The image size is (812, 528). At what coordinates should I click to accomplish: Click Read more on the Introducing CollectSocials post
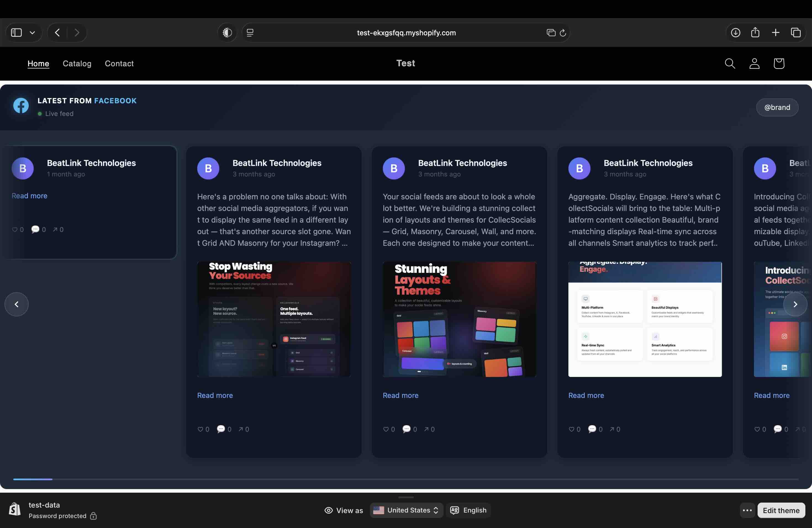(x=772, y=395)
